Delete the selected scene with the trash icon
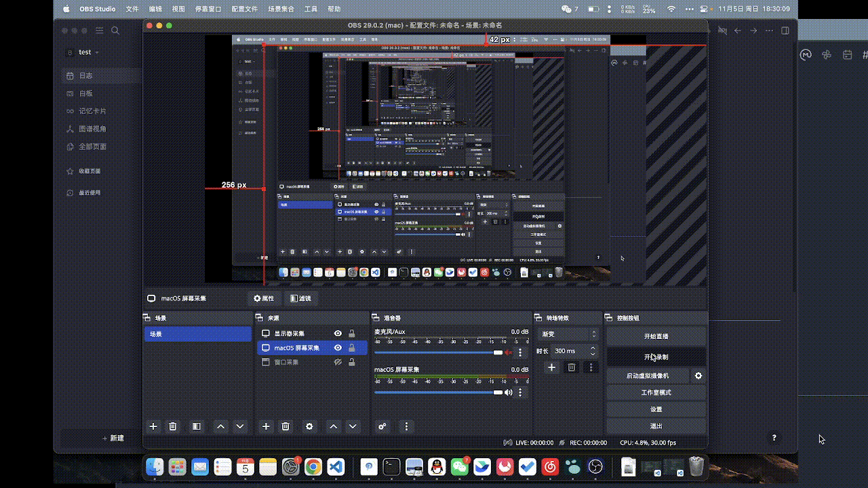Viewport: 868px width, 488px height. (x=173, y=426)
